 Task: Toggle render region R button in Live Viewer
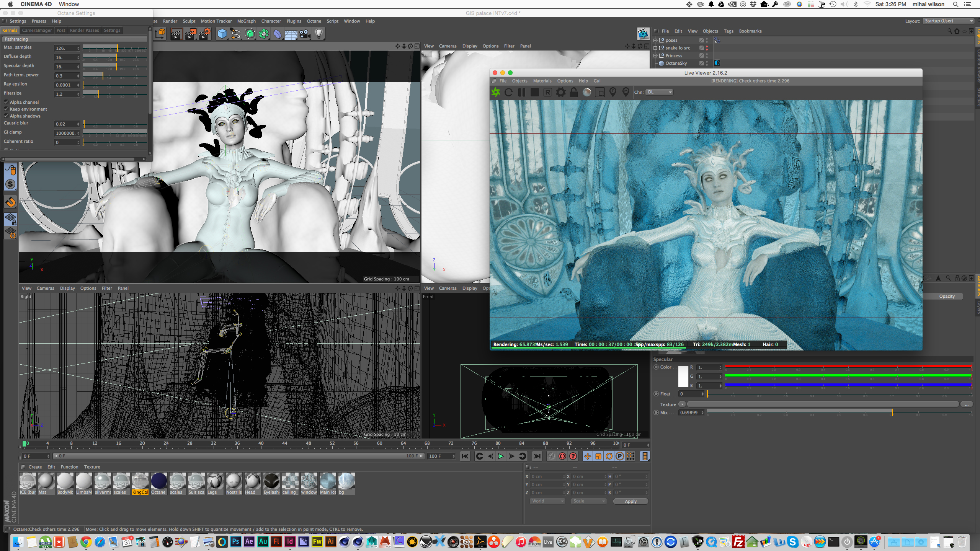pos(548,92)
